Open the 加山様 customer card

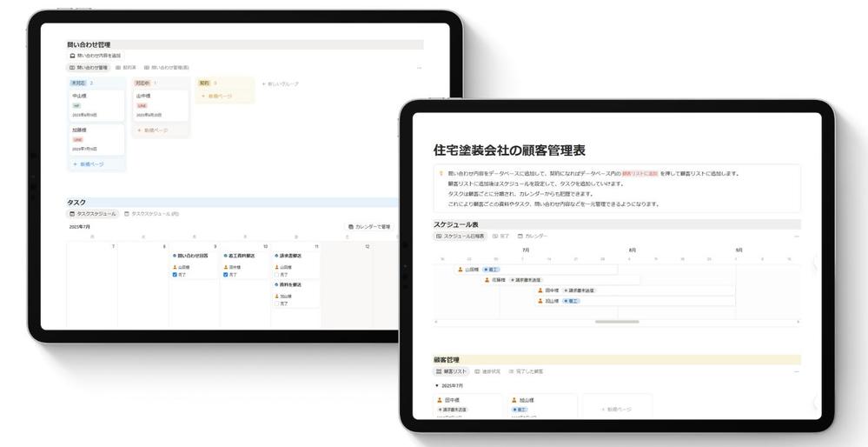(x=542, y=406)
